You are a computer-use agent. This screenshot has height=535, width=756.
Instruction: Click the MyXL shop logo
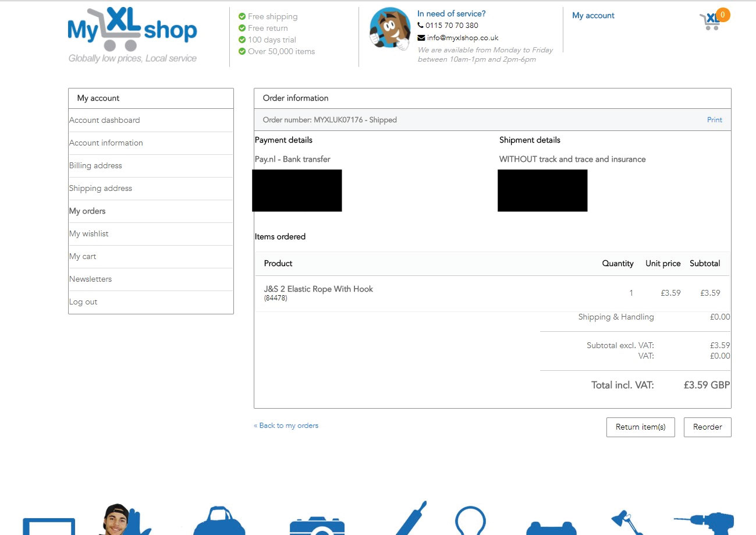point(133,35)
